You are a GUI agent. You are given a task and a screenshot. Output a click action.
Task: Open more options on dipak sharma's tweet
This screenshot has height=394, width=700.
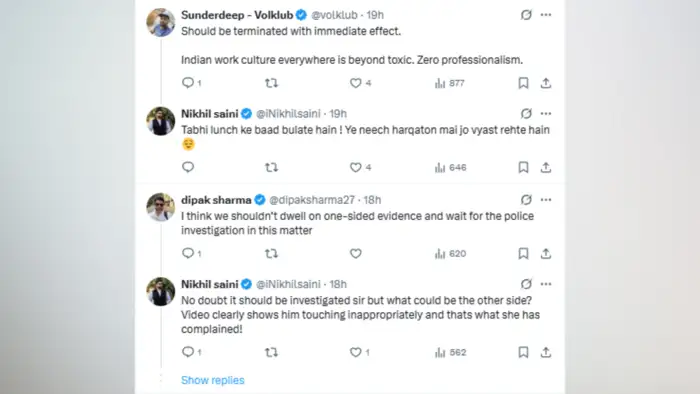[x=546, y=199]
